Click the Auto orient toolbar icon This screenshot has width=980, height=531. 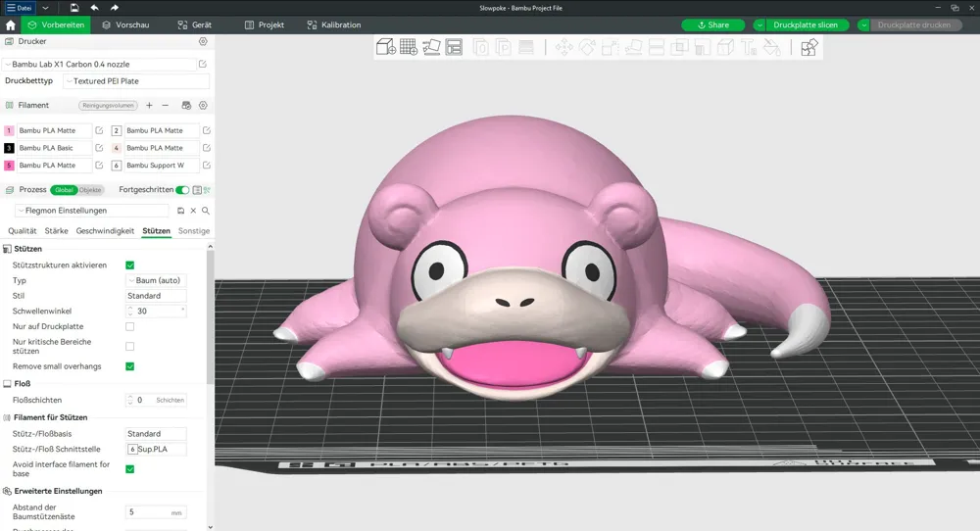pos(431,47)
